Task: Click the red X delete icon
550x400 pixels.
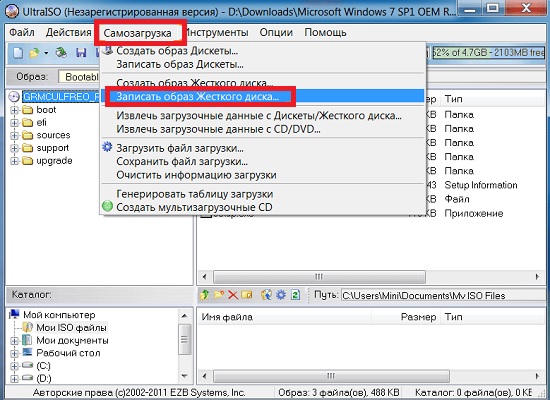Action: click(233, 295)
